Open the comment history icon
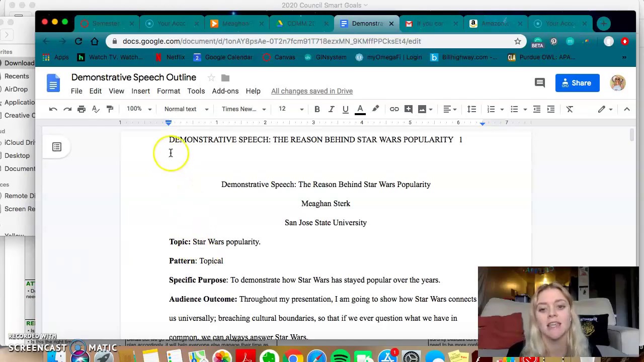This screenshot has width=644, height=362. tap(539, 83)
